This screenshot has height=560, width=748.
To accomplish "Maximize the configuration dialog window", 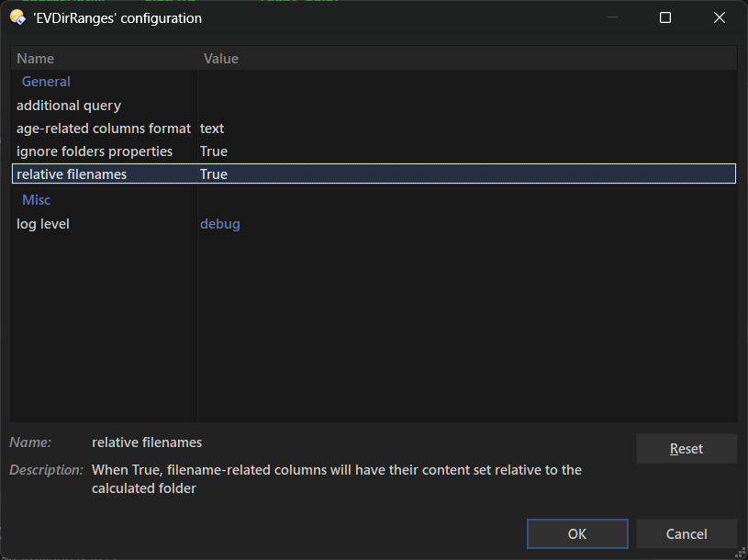I will [x=665, y=17].
